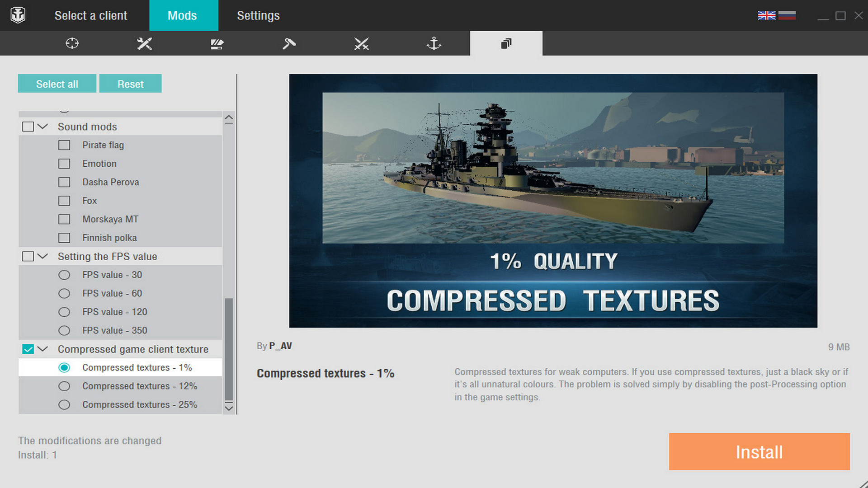Click the World of Warships logo icon
Viewport: 868px width, 488px height.
click(x=18, y=15)
